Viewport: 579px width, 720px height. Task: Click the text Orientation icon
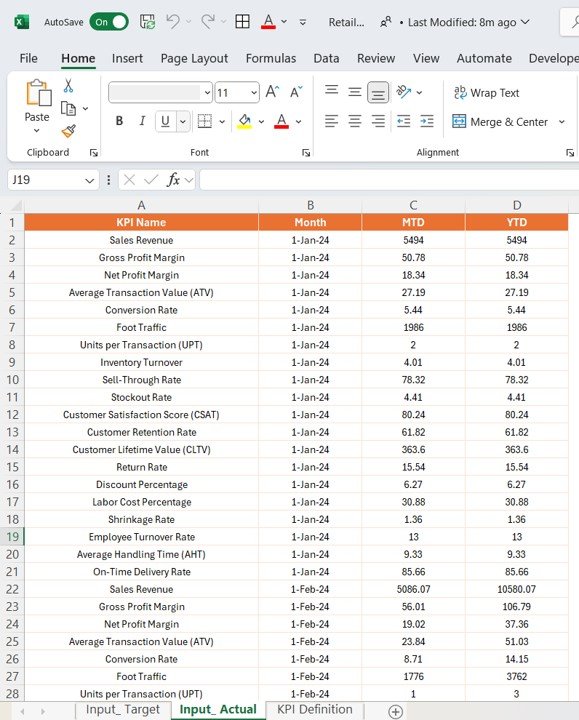pyautogui.click(x=404, y=92)
